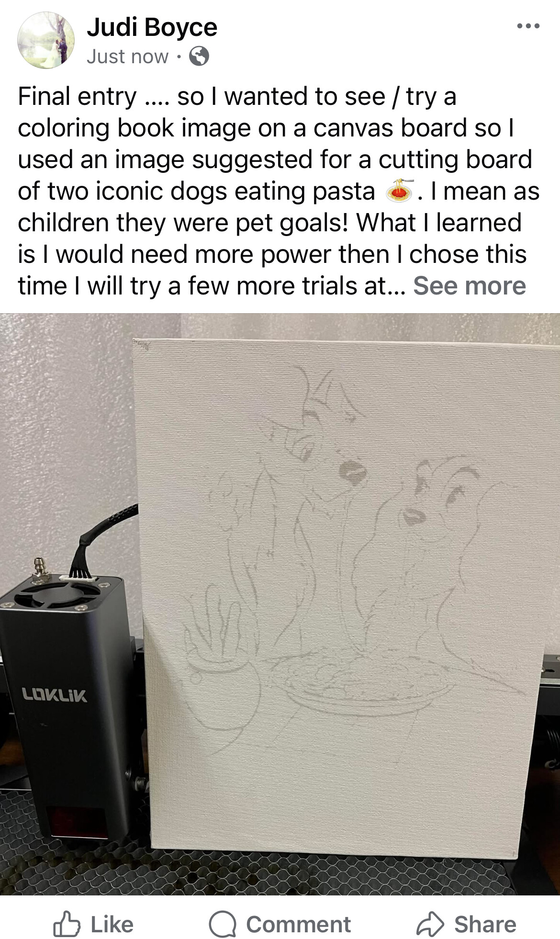Click the Share arrow icon
This screenshot has height=939, width=560.
point(431,924)
